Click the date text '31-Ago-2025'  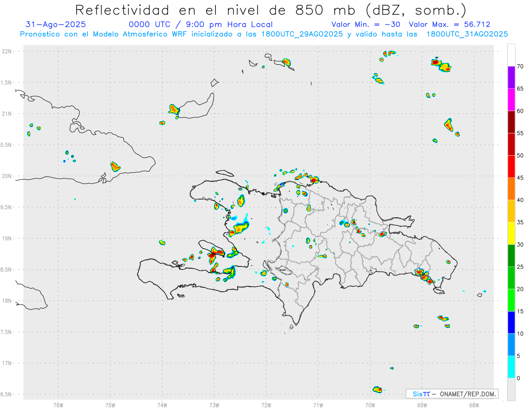tap(56, 24)
